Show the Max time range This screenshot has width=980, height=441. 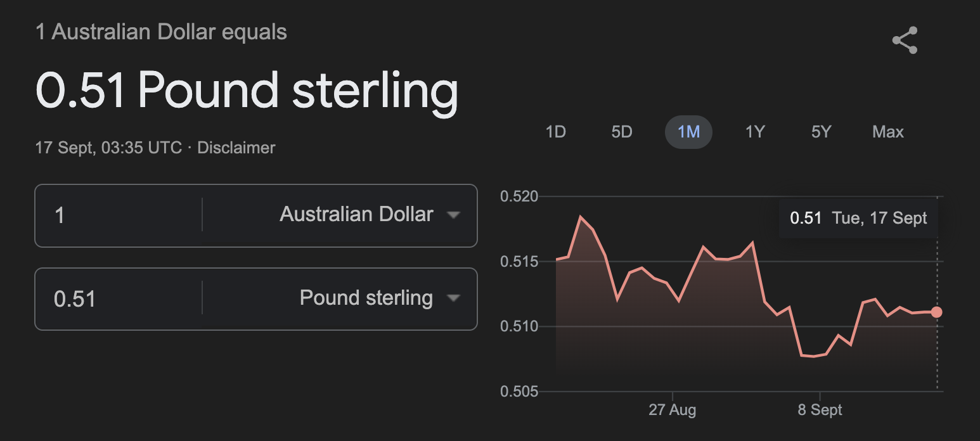(x=888, y=132)
